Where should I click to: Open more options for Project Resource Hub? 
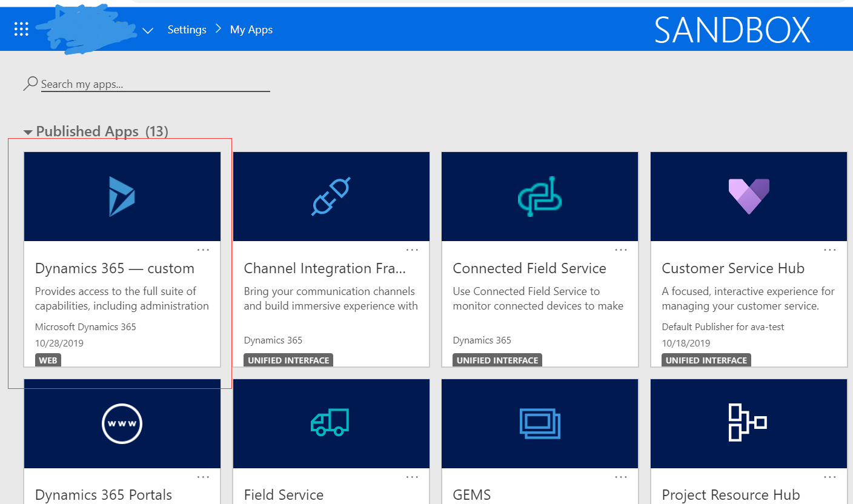click(830, 477)
